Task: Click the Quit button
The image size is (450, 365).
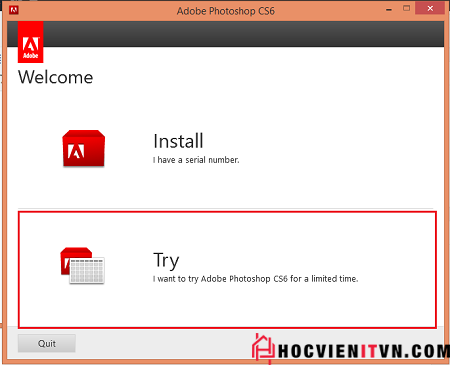Action: tap(47, 343)
